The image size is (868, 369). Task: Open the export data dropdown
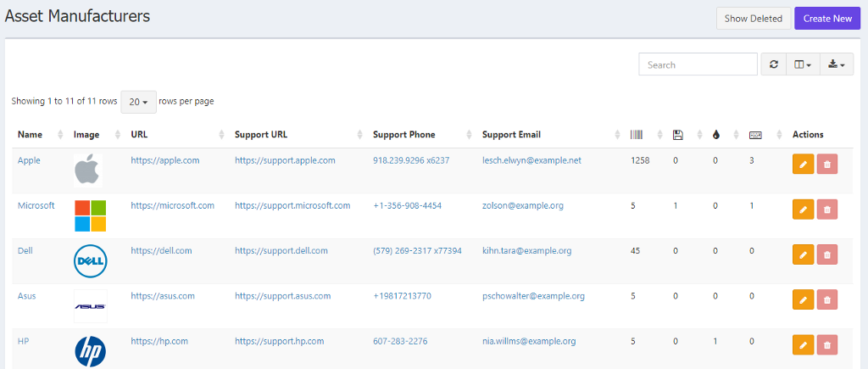coord(836,64)
